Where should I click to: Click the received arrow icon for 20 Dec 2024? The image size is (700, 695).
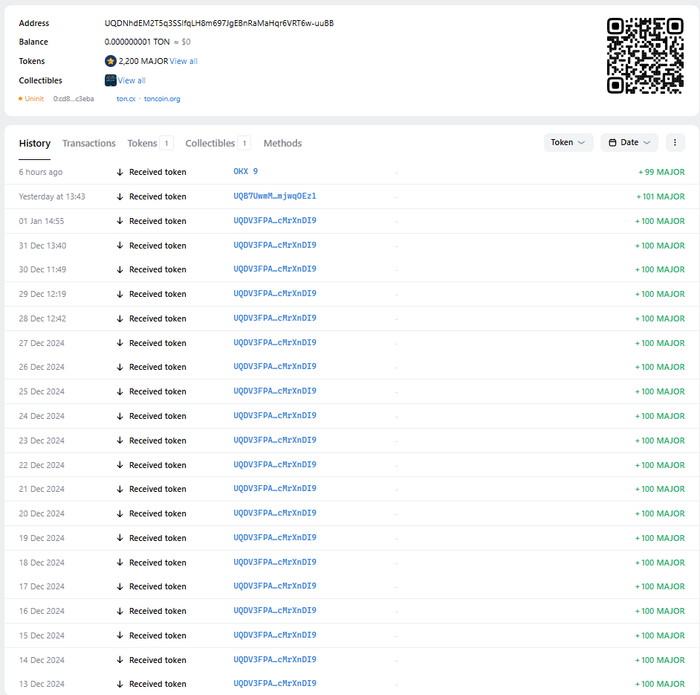(120, 513)
